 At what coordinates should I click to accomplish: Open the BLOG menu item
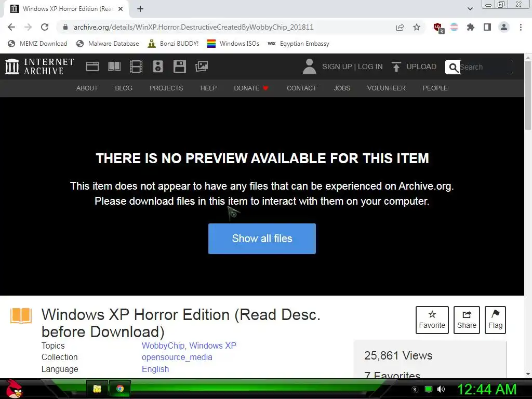pyautogui.click(x=124, y=88)
